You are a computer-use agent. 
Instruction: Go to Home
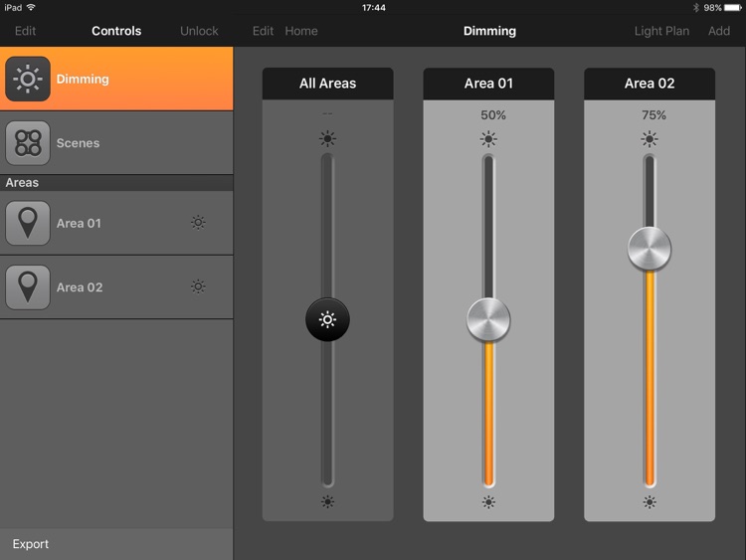pos(301,31)
